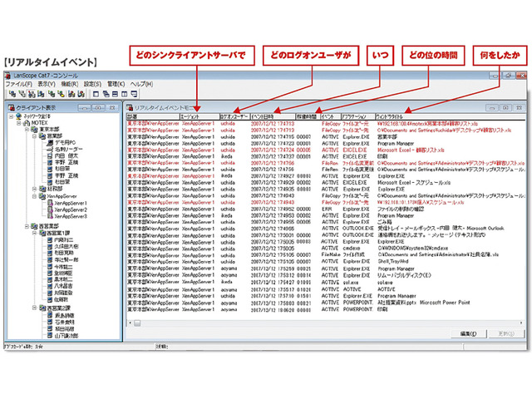The width and height of the screenshot is (532, 399).
Task: Click the server icon beside XenAppServer2
Action: tap(50, 209)
